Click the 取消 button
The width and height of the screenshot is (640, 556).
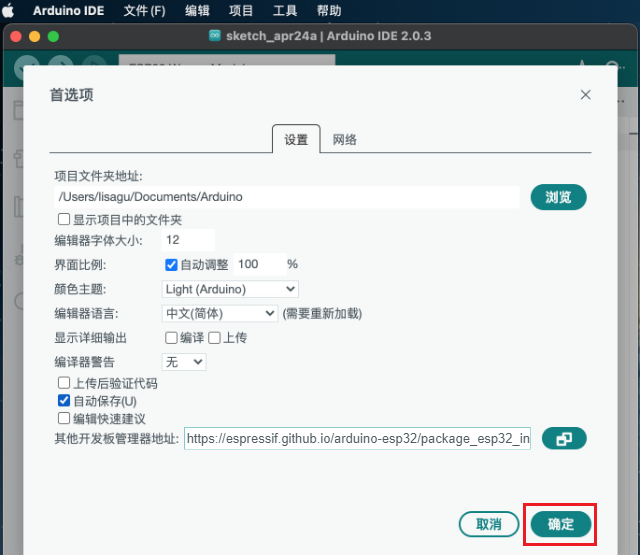489,524
